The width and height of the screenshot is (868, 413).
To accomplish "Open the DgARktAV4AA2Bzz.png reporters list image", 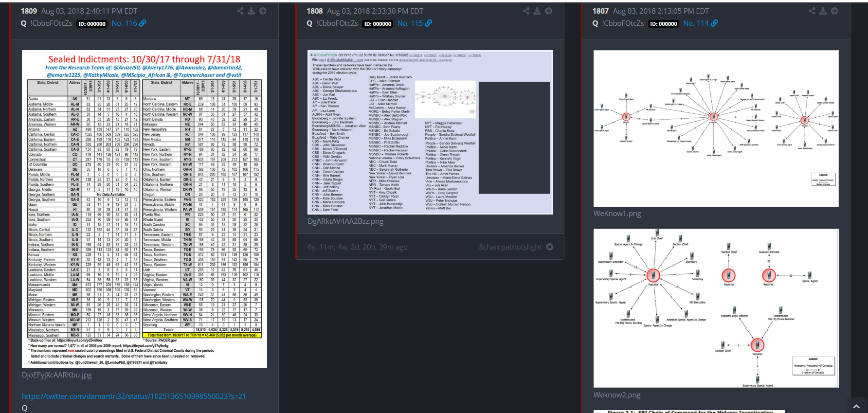I will click(430, 132).
